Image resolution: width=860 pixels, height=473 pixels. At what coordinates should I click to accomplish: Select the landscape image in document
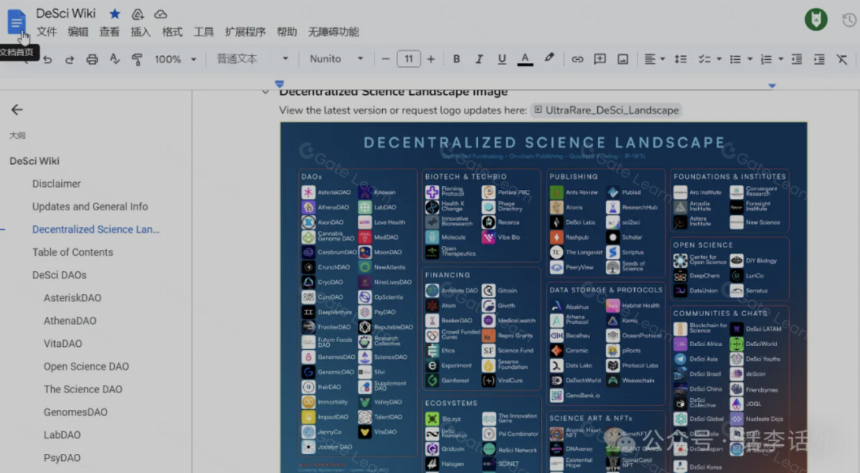544,297
